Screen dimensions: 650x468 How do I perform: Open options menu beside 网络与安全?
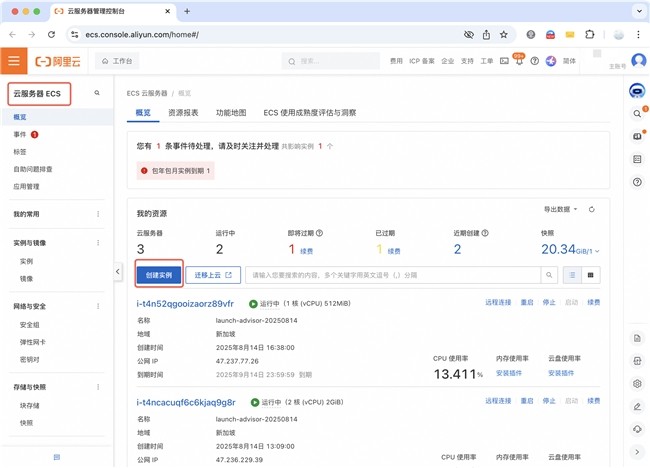[x=97, y=307]
